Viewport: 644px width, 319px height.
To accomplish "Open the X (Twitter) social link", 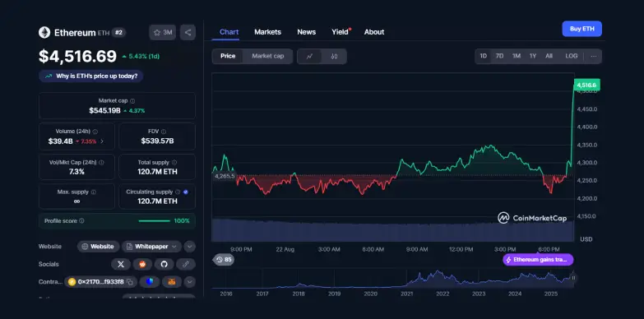I will [121, 265].
